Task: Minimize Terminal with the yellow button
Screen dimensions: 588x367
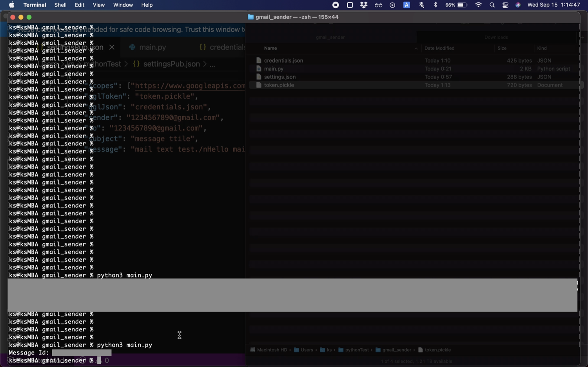Action: point(21,17)
